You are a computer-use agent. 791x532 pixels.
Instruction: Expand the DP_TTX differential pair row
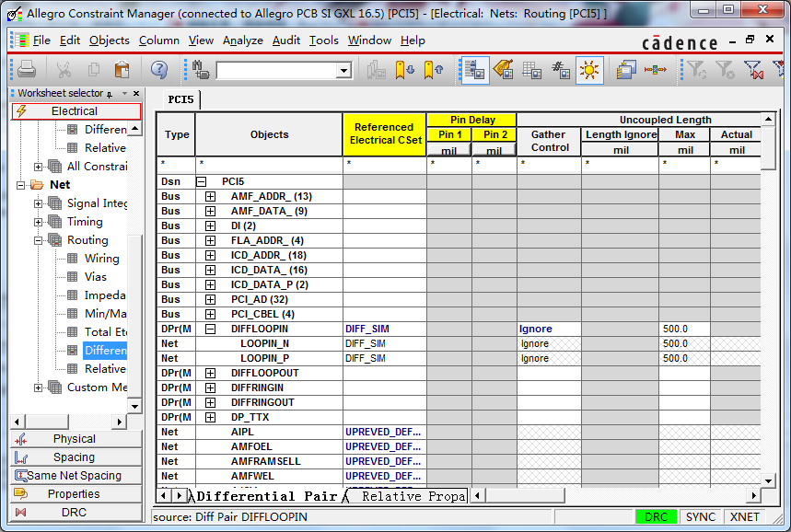[210, 418]
